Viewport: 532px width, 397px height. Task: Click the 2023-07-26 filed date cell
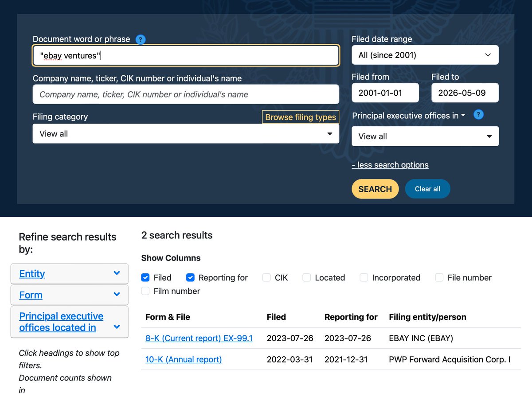[290, 338]
